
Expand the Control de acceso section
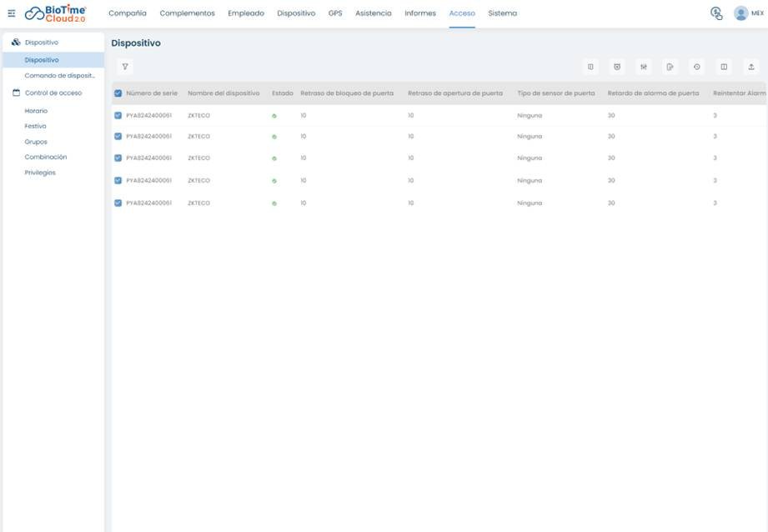tap(53, 93)
